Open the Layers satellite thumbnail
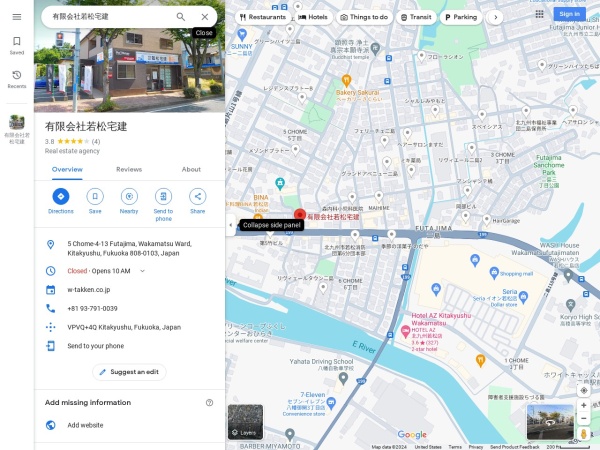 pos(245,422)
